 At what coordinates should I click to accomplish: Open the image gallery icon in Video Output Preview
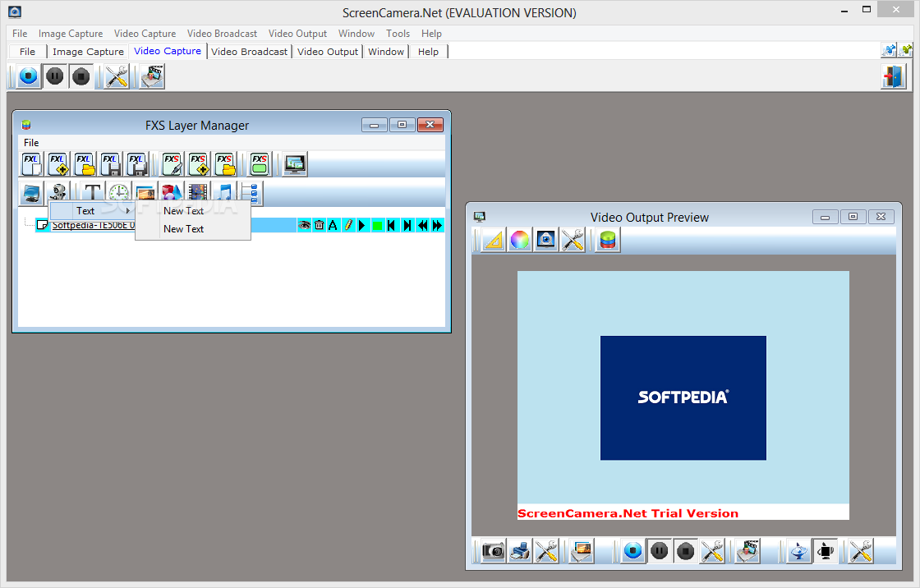pyautogui.click(x=582, y=551)
